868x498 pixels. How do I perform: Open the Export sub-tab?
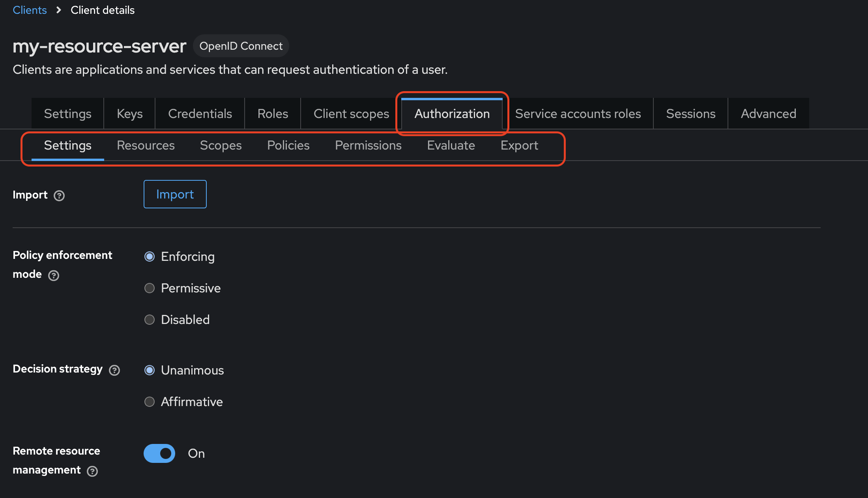tap(519, 145)
